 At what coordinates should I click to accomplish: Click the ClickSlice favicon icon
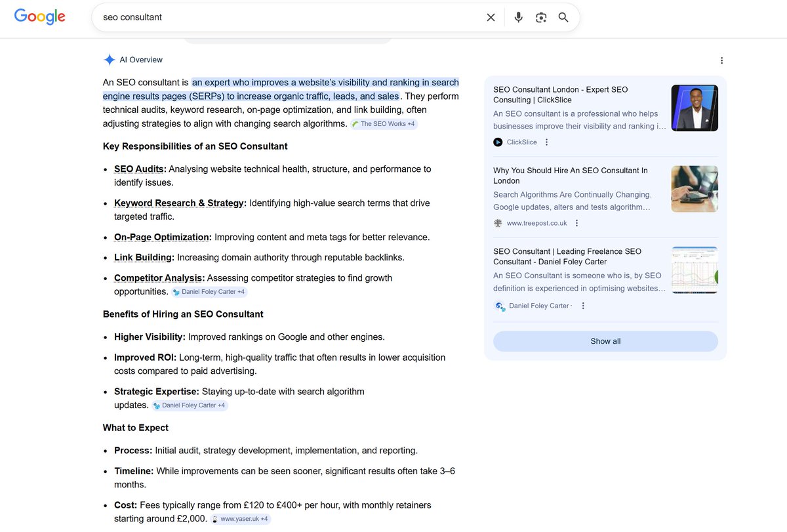[x=498, y=142]
